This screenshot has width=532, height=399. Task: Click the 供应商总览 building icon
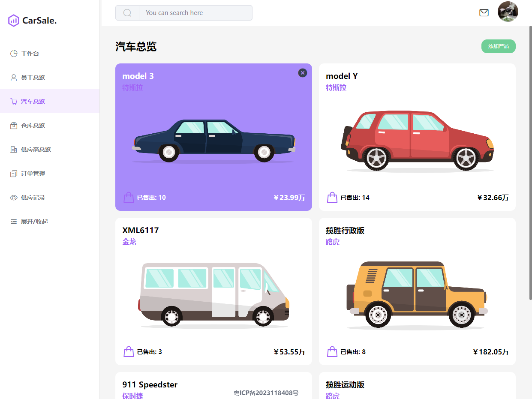[x=14, y=150]
